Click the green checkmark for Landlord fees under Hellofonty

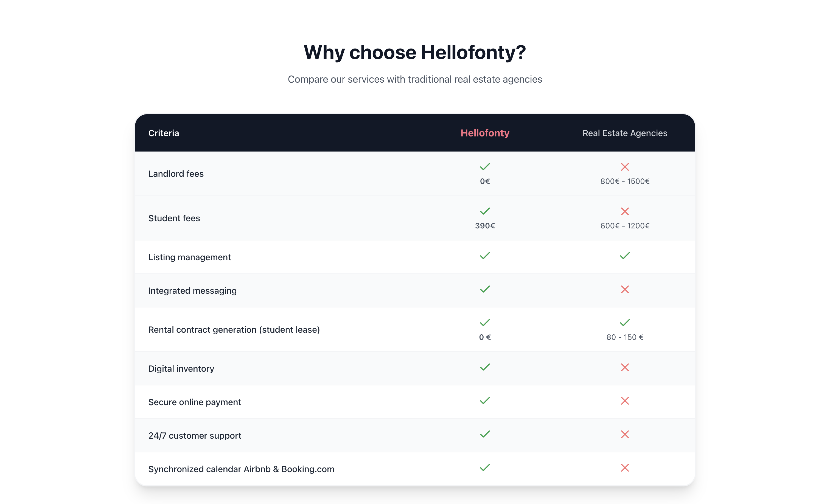[485, 167]
